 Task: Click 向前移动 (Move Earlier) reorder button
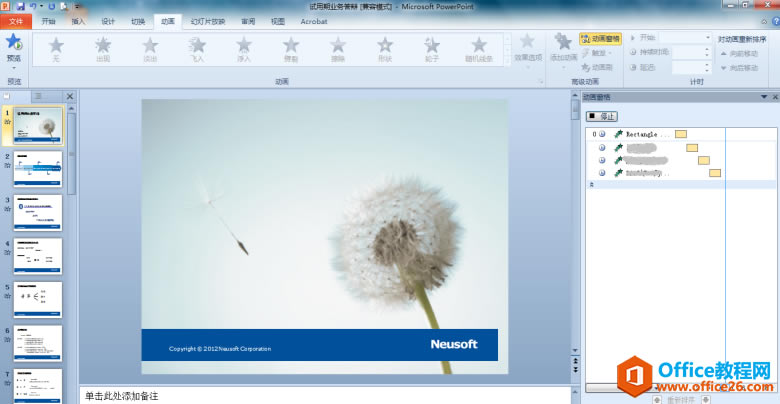pos(739,53)
